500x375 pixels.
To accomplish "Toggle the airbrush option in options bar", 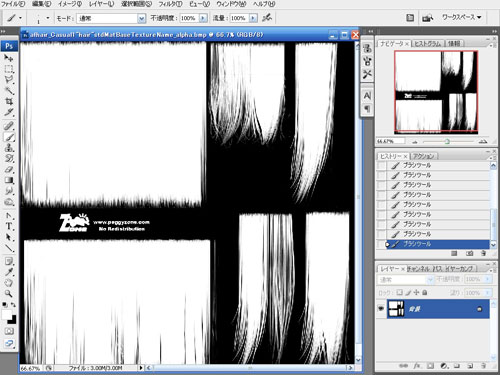I will pos(267,18).
